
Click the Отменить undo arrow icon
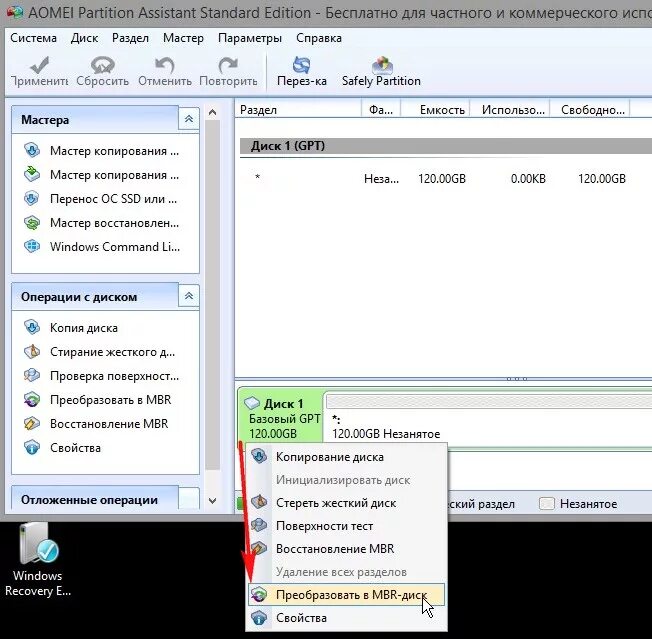click(x=165, y=65)
